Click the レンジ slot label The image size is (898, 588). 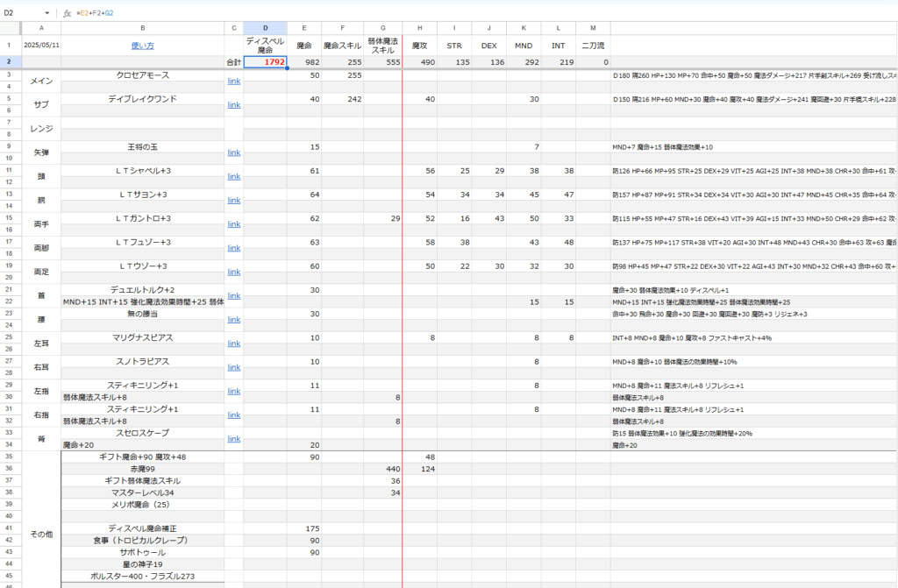pyautogui.click(x=41, y=129)
